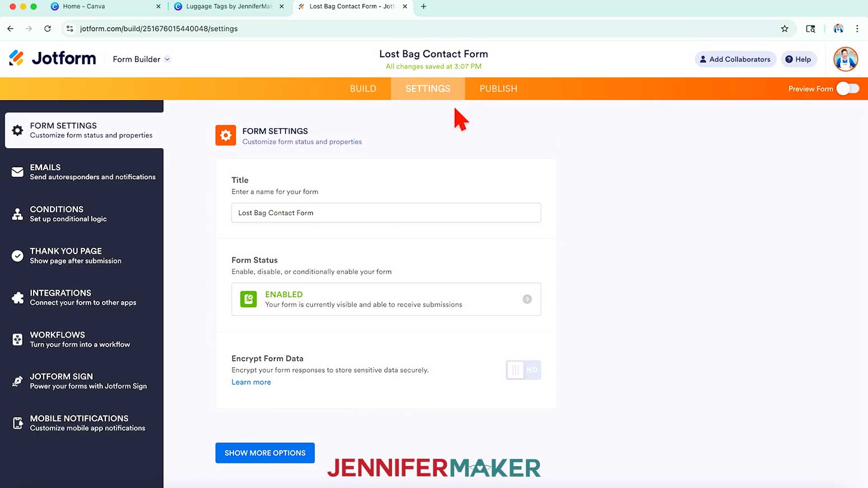This screenshot has width=868, height=488.
Task: Click the Chrome profile avatar in toolbar
Action: [x=838, y=29]
